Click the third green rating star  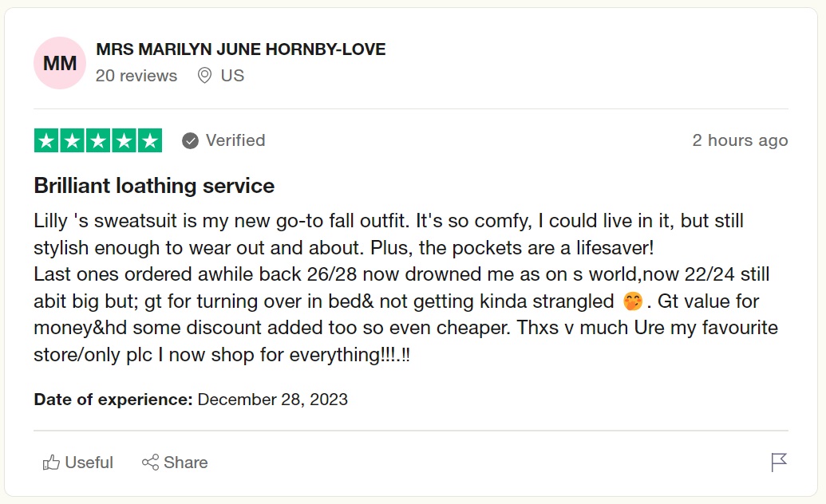(x=98, y=140)
